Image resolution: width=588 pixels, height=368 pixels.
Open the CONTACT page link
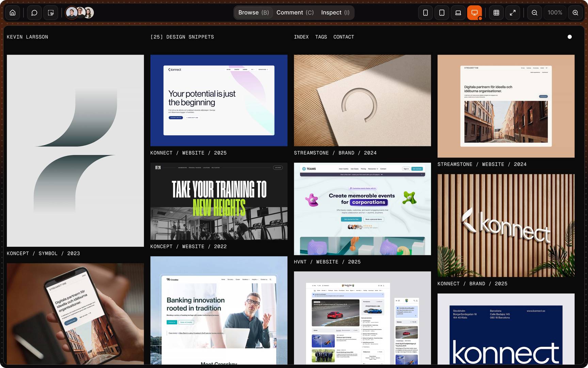coord(344,37)
